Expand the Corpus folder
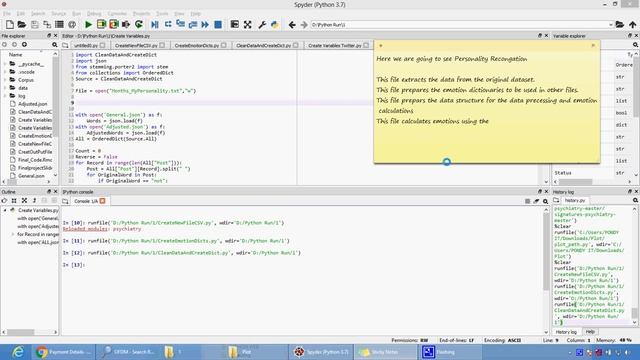The width and height of the screenshot is (640, 360). pyautogui.click(x=5, y=80)
